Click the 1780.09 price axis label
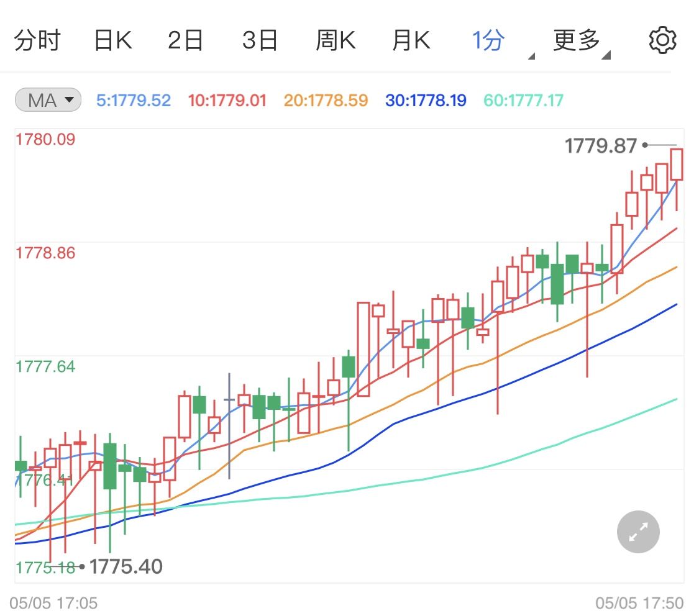This screenshot has width=699, height=616. point(45,140)
